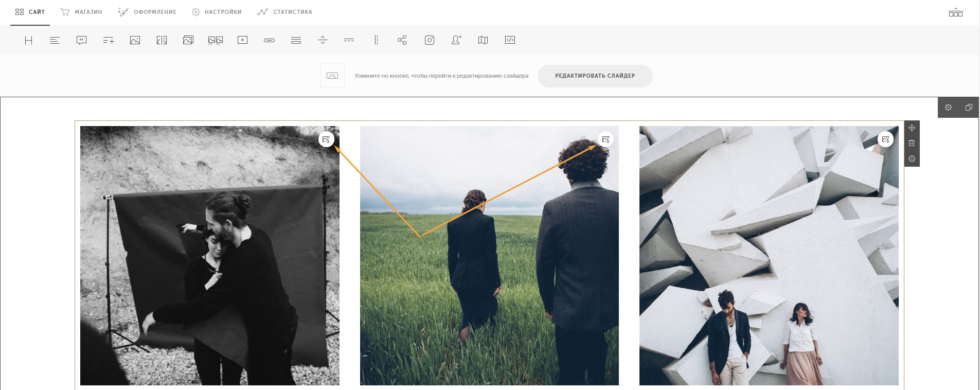
Task: Select the grass field couple thumbnail
Action: point(489,256)
